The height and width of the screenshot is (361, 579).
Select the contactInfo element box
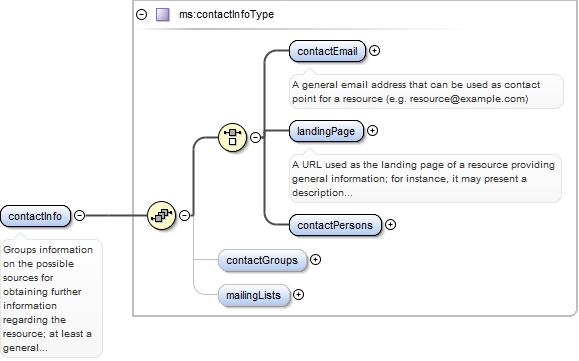35,216
